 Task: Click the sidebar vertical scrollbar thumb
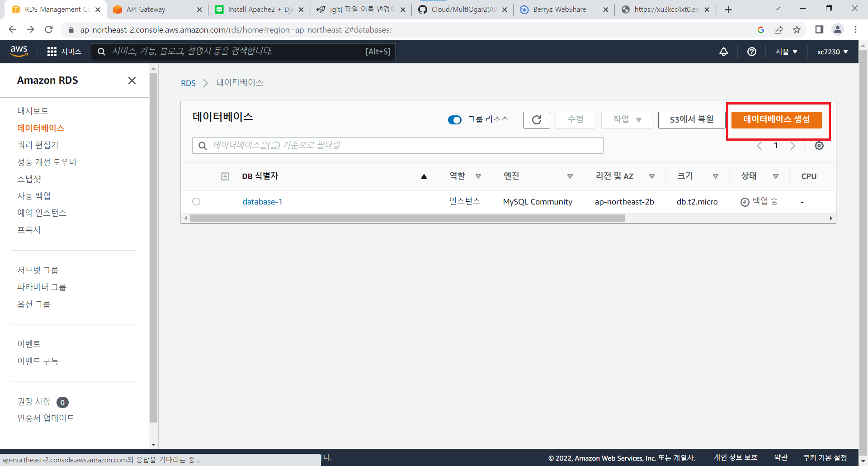(153, 247)
